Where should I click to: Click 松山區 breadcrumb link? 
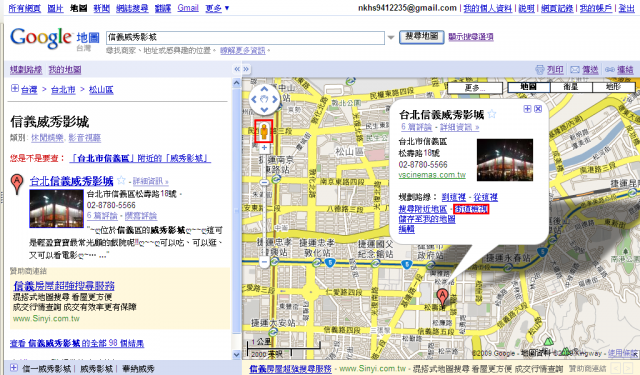coord(101,90)
